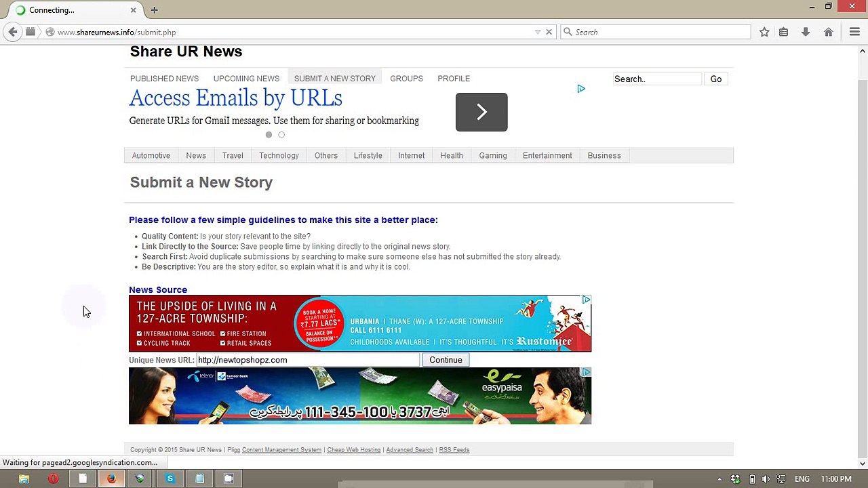Screen dimensions: 868x488
Task: Go to the Firefox home page icon
Action: (x=829, y=32)
